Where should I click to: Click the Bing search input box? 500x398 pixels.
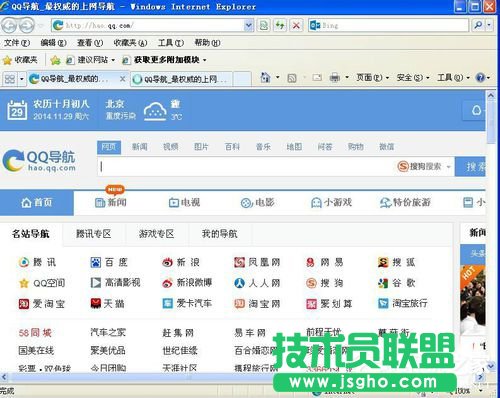[388, 25]
